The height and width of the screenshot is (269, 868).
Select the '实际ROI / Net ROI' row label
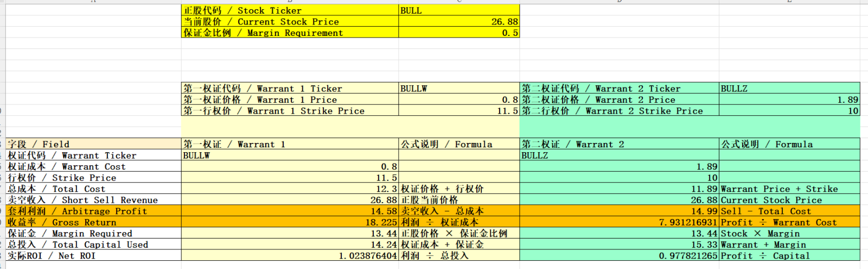pyautogui.click(x=93, y=255)
